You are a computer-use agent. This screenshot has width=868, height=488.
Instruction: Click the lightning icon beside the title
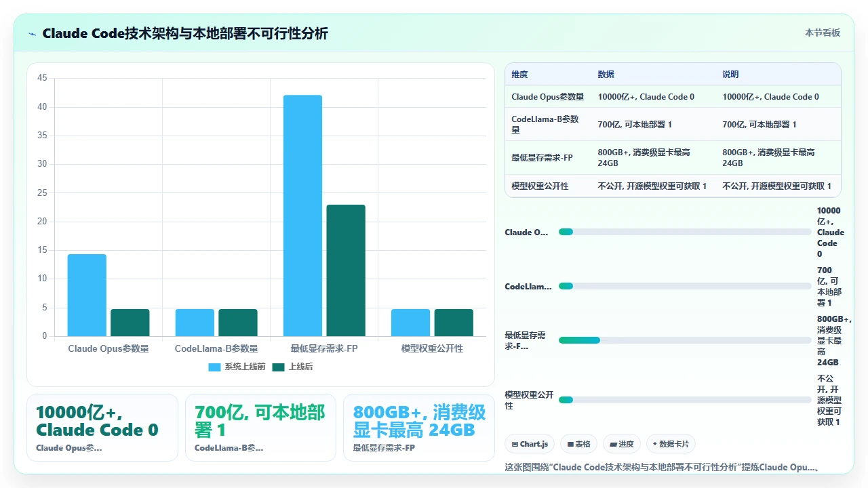pos(32,33)
